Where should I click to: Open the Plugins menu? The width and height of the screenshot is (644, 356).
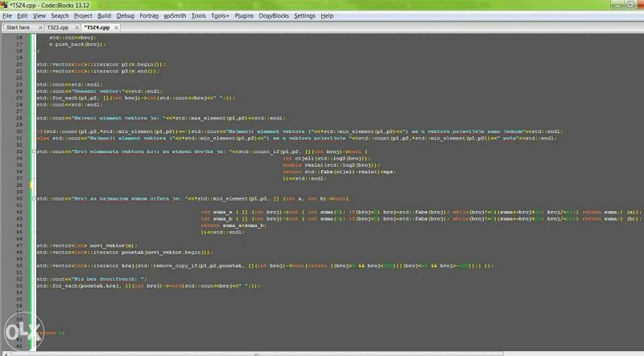point(244,15)
